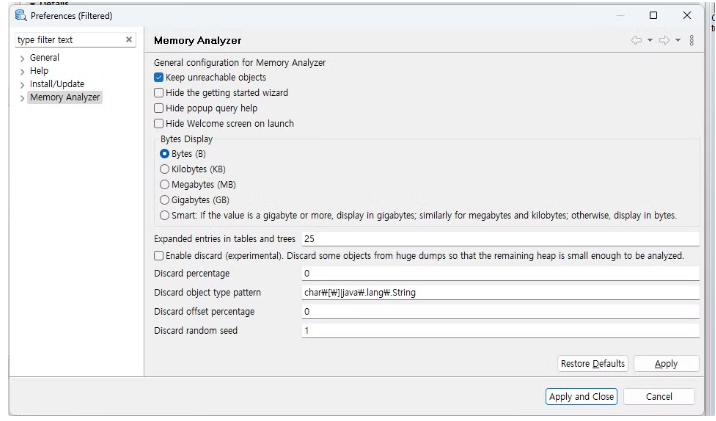The width and height of the screenshot is (716, 421).
Task: Select the Kilobytes (KB) radio button
Action: point(164,169)
